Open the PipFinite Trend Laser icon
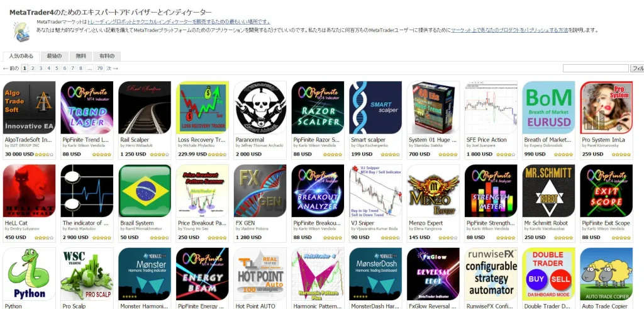The image size is (644, 309). 87,108
